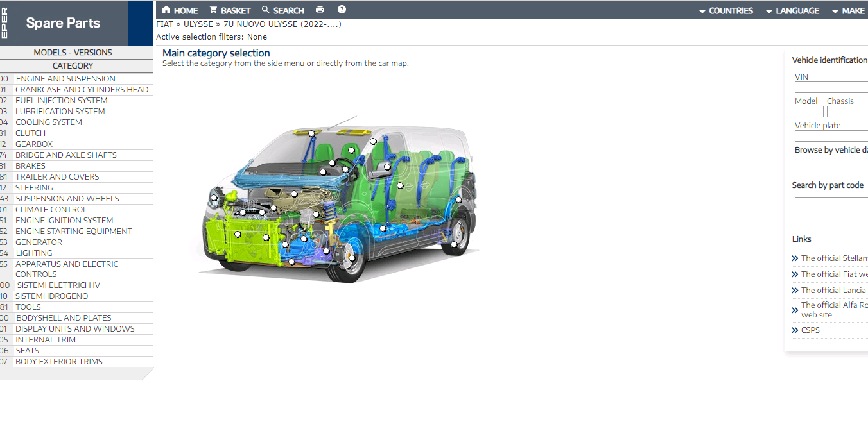The image size is (868, 422).
Task: Expand the LANGUAGE dropdown
Action: pyautogui.click(x=792, y=11)
